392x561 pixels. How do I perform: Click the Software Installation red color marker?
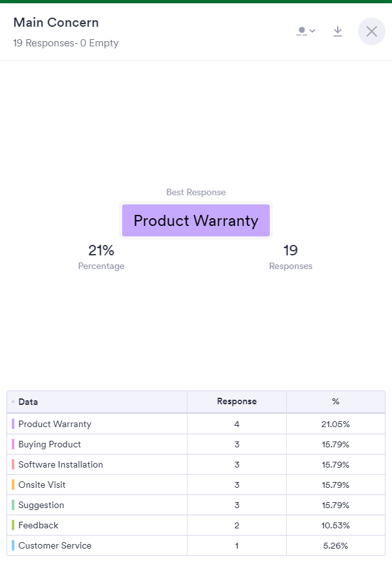[13, 464]
